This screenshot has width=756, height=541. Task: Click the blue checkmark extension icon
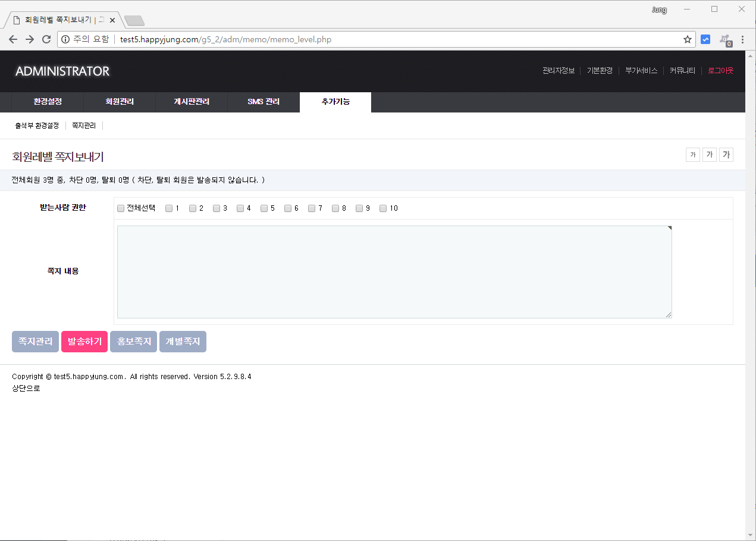pyautogui.click(x=705, y=40)
